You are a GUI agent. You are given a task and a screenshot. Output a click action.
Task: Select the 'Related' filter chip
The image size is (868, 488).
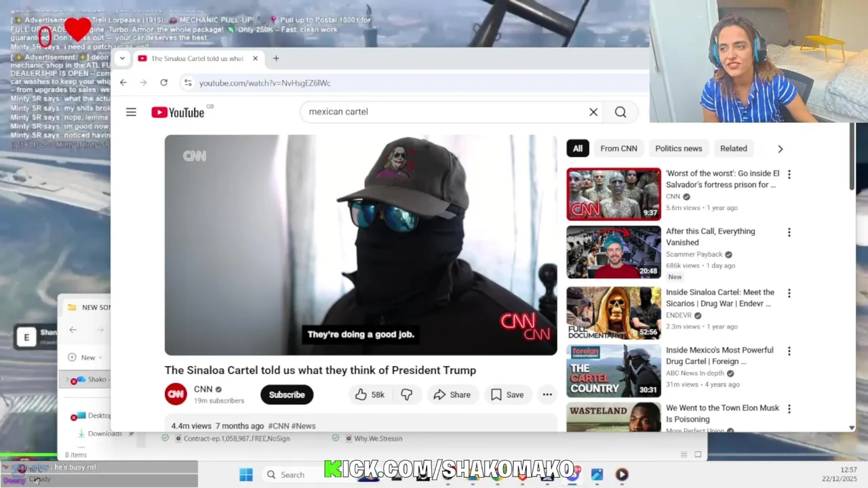(733, 148)
